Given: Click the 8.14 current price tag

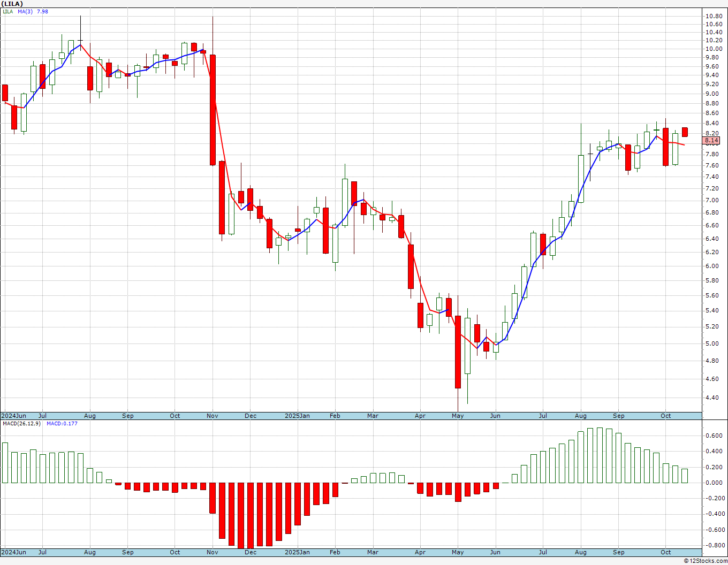Looking at the screenshot, I should pos(711,140).
